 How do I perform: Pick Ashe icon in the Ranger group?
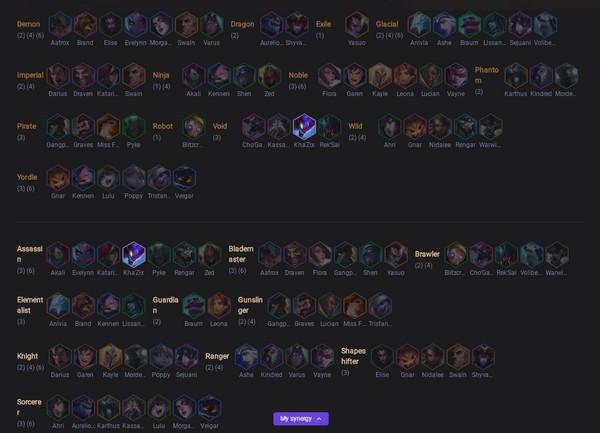(x=246, y=356)
